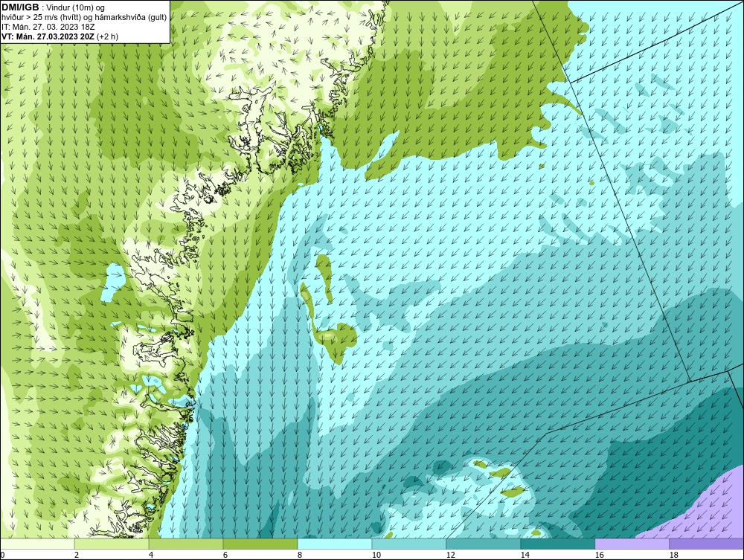Select the 12–14 m/s teal scale segment
Screen dimensions: 744x560
(x=483, y=544)
